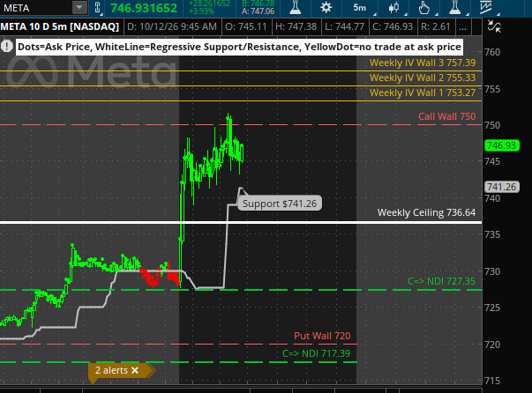This screenshot has height=393, width=532.
Task: Click the green 746.93 price tag
Action: click(502, 145)
